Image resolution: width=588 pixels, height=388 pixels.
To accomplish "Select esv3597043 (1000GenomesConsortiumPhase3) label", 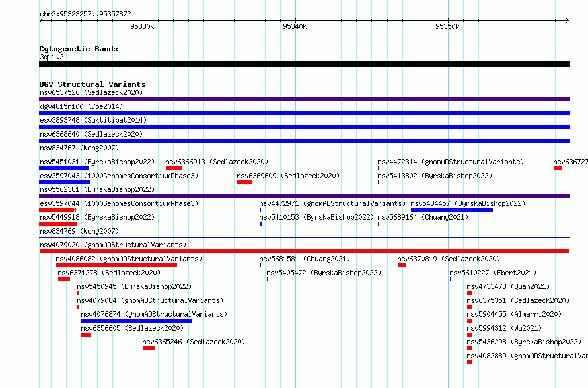I will click(119, 176).
